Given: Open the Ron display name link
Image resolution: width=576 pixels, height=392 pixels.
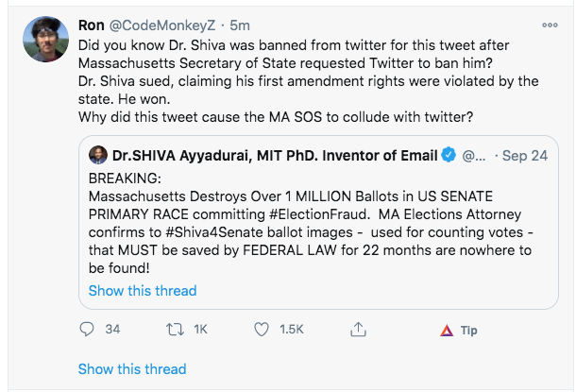Looking at the screenshot, I should [92, 26].
